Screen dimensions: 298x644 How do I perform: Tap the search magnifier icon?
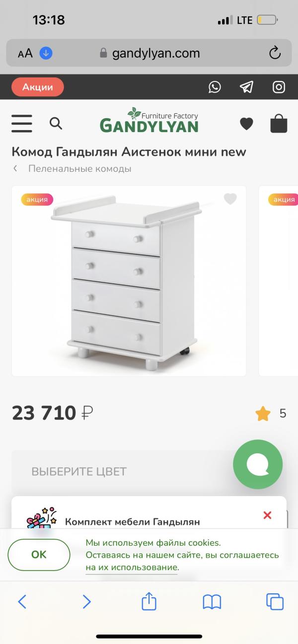coord(56,123)
